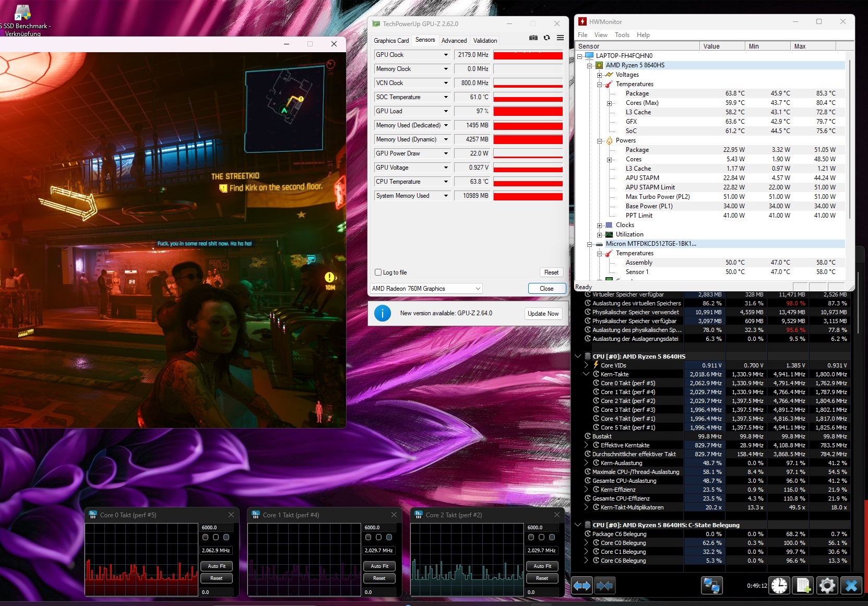
Task: Click the SSD Benchmark desktop shortcut icon
Action: tap(22, 13)
